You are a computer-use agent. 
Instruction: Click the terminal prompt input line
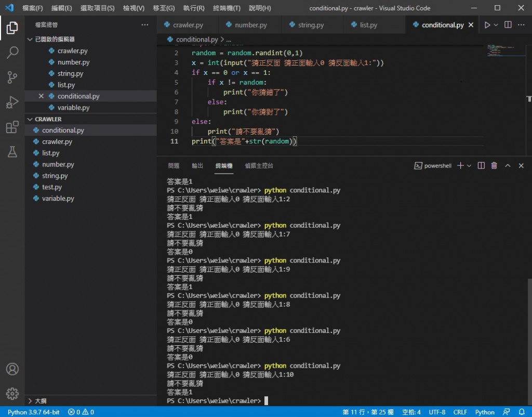217,401
